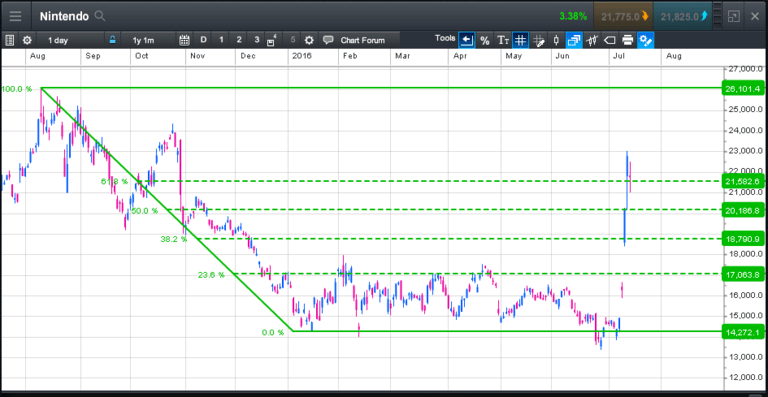
Task: Choose the candlestick chart type icon
Action: (556, 40)
